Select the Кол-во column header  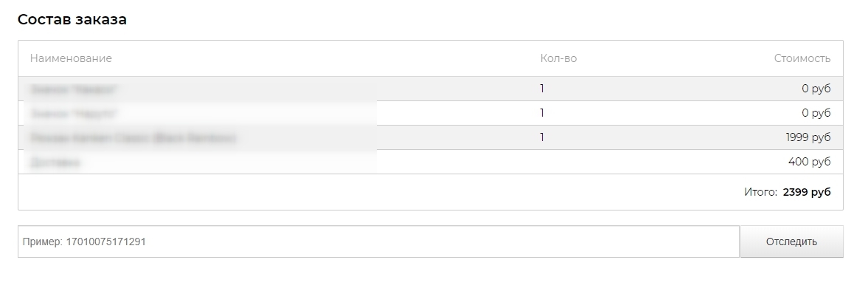click(x=558, y=58)
